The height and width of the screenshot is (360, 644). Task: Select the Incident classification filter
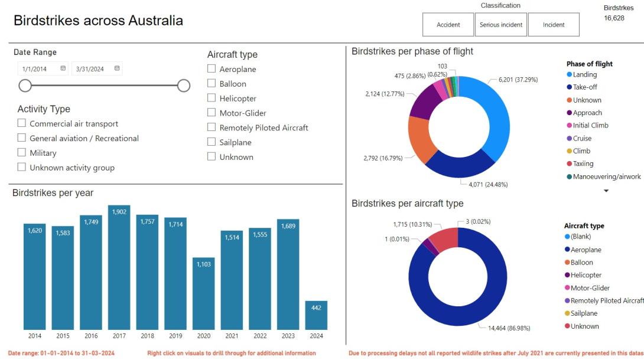[x=554, y=25]
